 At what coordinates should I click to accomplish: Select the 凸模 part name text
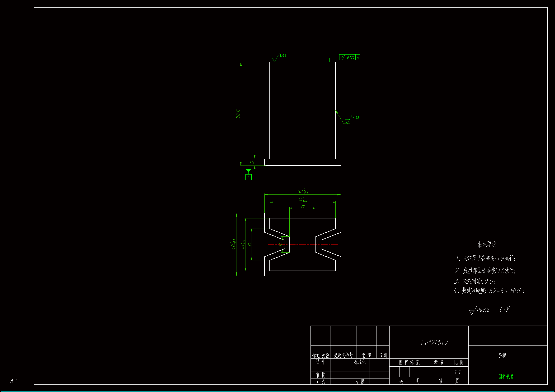(502, 355)
